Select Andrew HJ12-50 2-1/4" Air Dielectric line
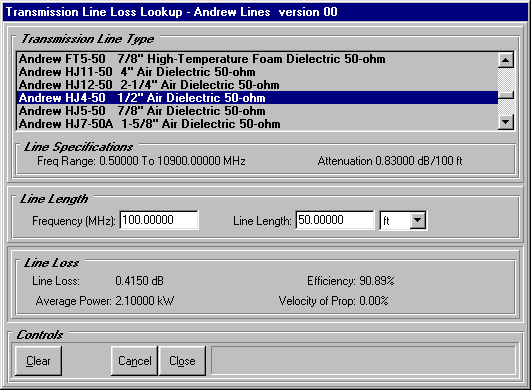 tap(257, 85)
